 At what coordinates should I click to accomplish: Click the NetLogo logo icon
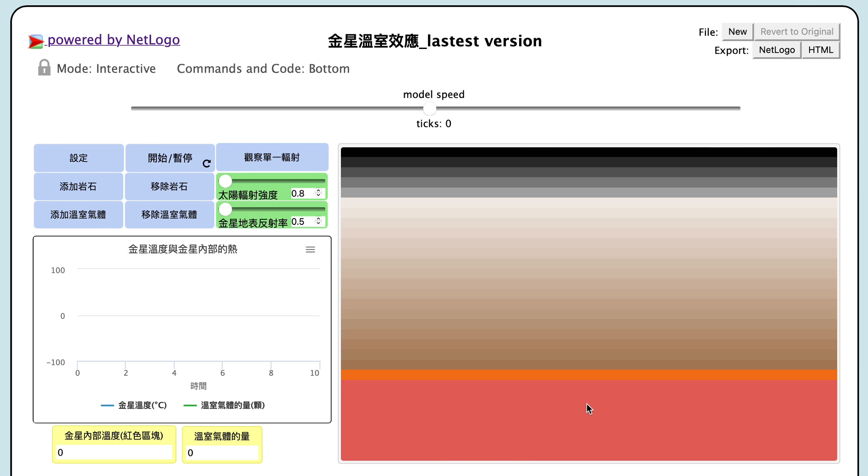(x=36, y=41)
